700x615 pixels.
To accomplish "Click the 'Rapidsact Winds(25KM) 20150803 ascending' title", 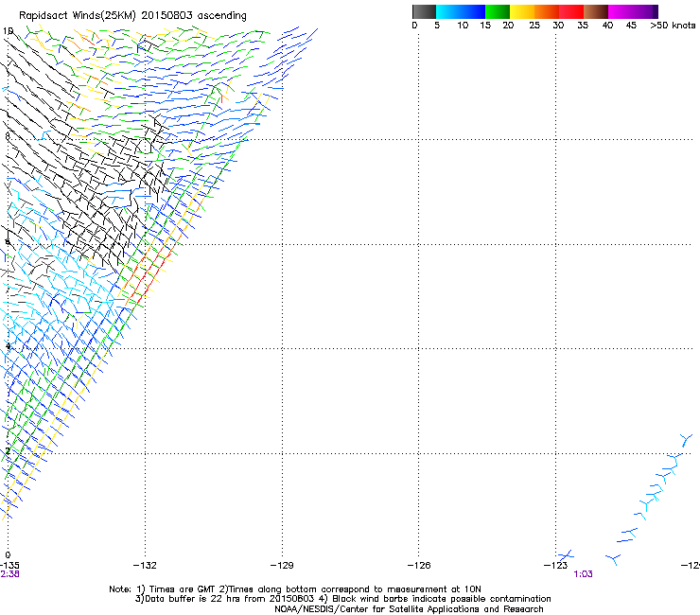I will pyautogui.click(x=132, y=16).
